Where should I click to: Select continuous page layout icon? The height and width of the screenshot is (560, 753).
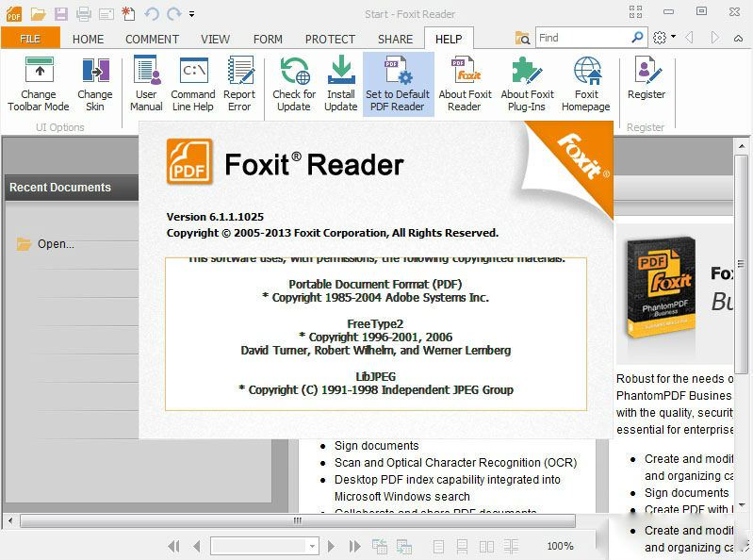pyautogui.click(x=462, y=547)
